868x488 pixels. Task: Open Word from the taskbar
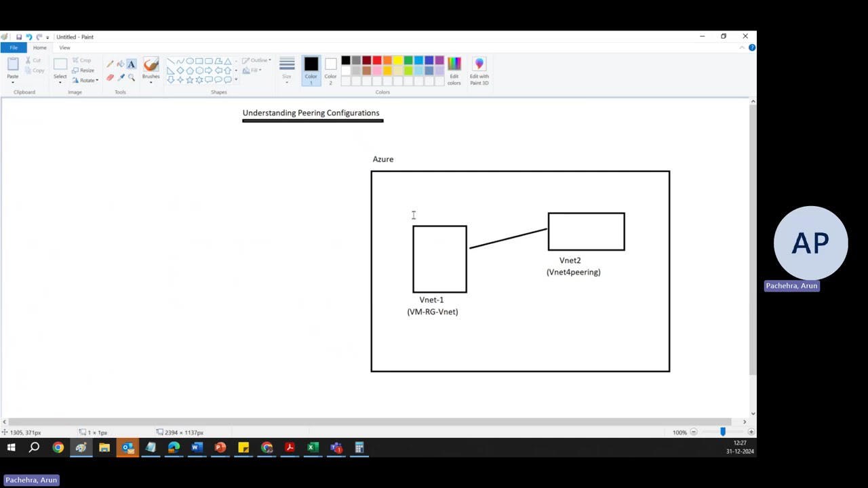click(197, 447)
